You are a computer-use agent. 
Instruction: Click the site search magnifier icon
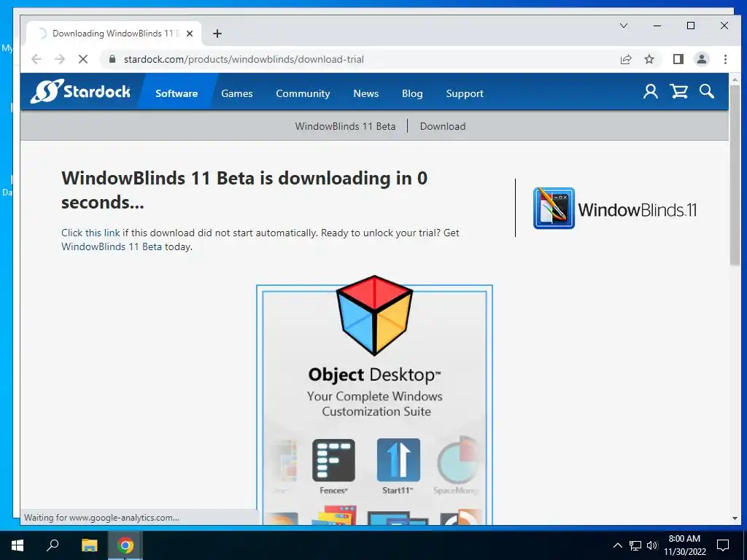point(706,91)
